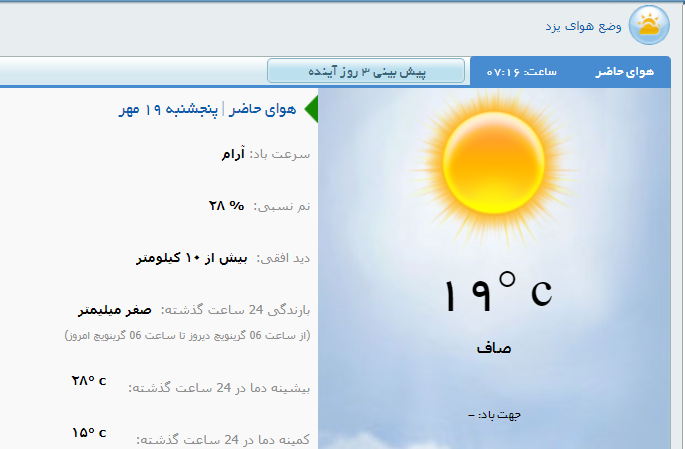Click the 'سرعت باد' wind speed label
This screenshot has width=685, height=449.
(281, 155)
